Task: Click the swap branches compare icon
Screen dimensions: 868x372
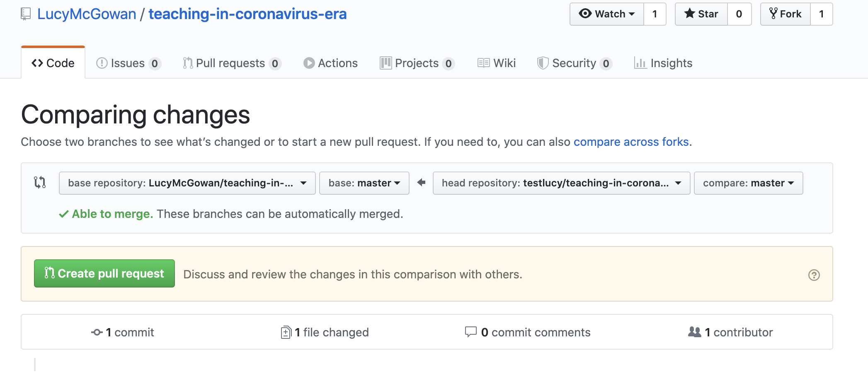Action: 40,183
